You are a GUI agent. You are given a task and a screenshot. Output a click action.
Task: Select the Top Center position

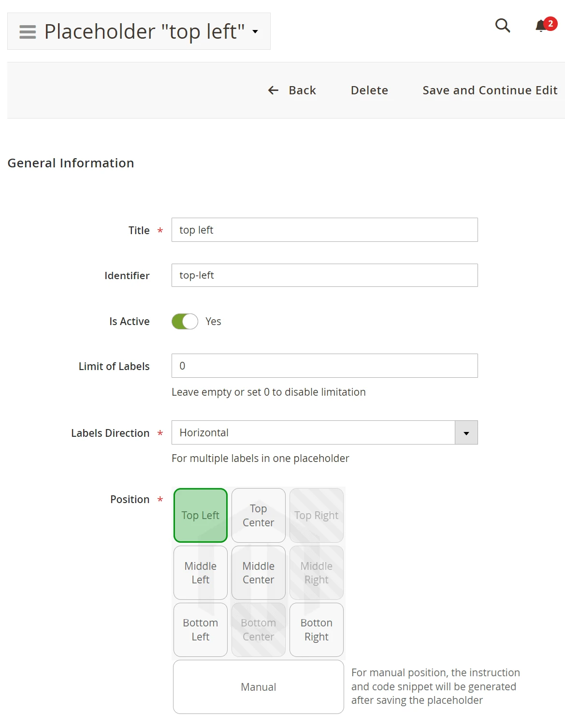click(x=259, y=515)
